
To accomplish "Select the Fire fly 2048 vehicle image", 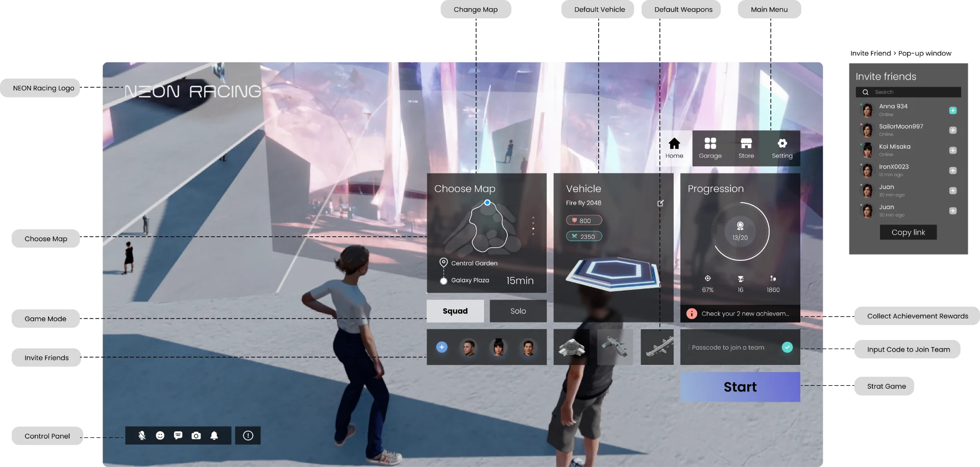I will point(612,274).
